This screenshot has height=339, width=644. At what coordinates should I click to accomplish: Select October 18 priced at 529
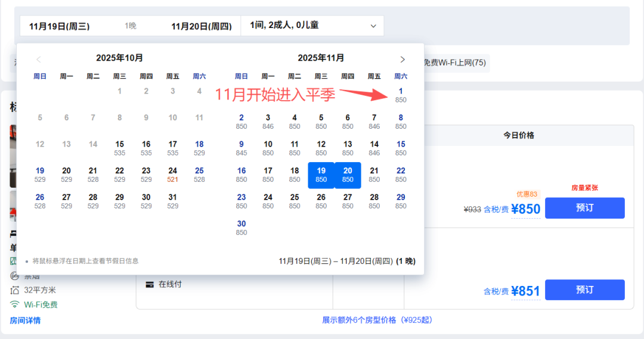(x=199, y=148)
